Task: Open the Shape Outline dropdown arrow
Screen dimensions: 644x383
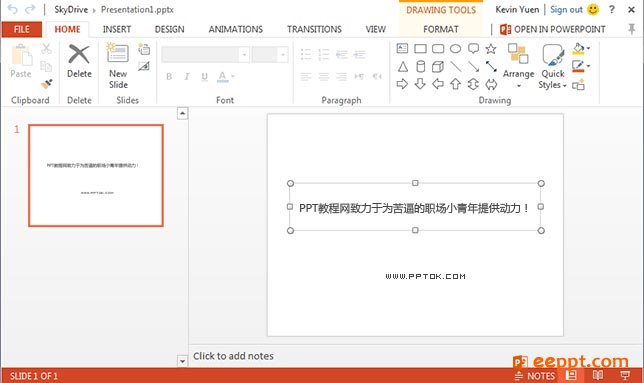Action: [x=589, y=66]
